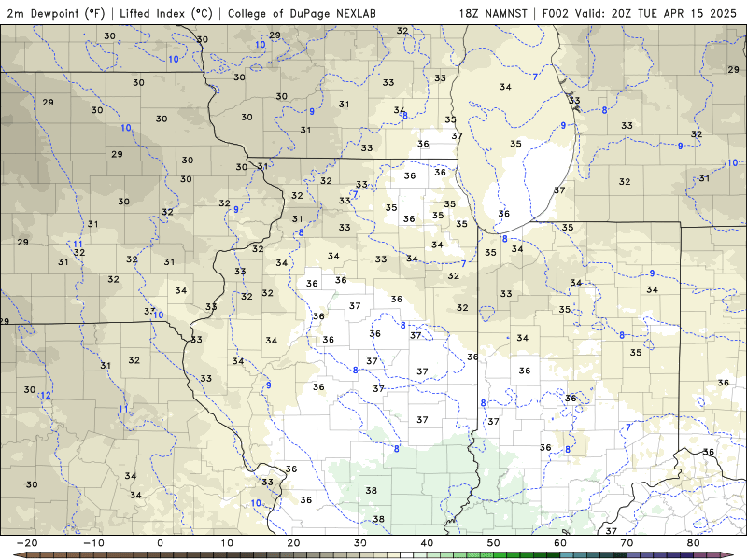The height and width of the screenshot is (560, 747).
Task: Click the "-10" color scale label
Action: 93,543
